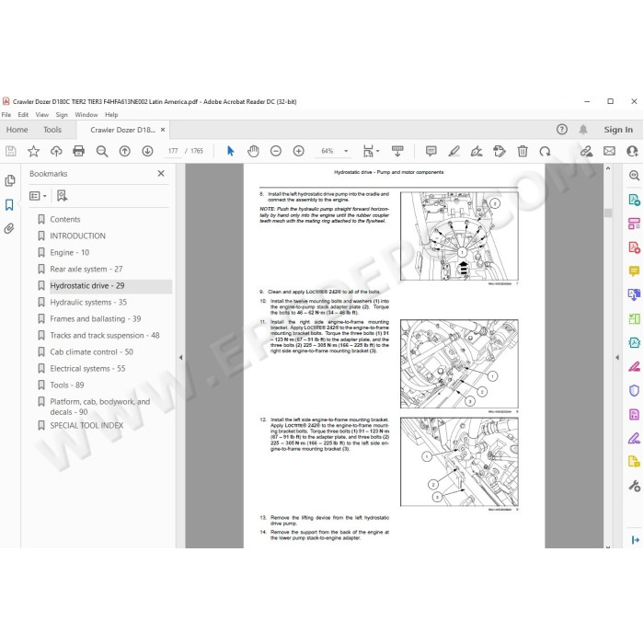Rotate the page view

(545, 151)
